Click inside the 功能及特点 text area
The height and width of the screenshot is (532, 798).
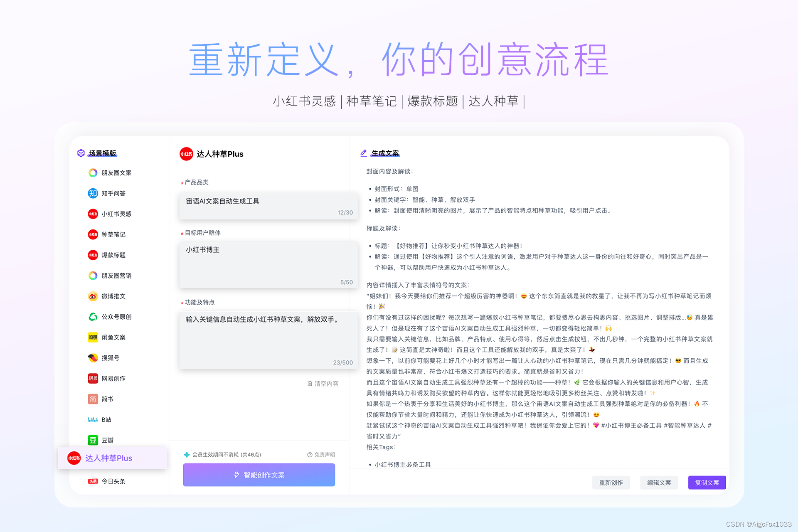point(268,340)
